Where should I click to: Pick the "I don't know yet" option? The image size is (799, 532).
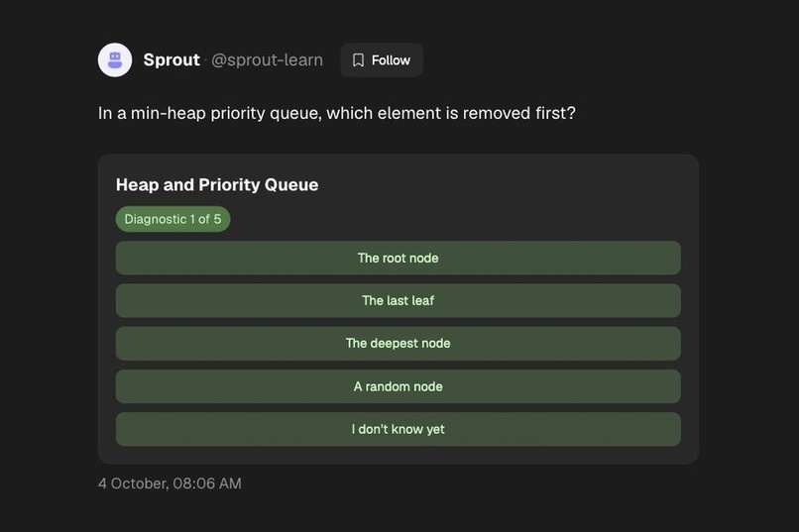[398, 429]
